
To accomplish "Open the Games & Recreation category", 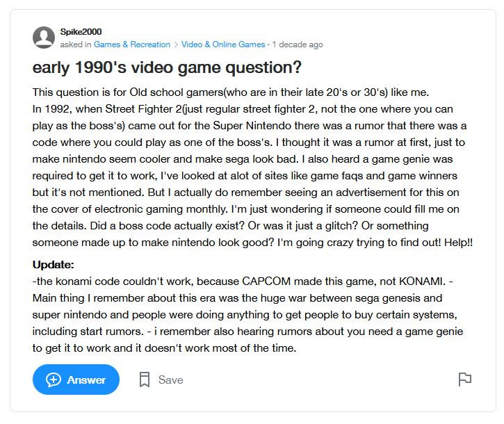I will pos(132,44).
